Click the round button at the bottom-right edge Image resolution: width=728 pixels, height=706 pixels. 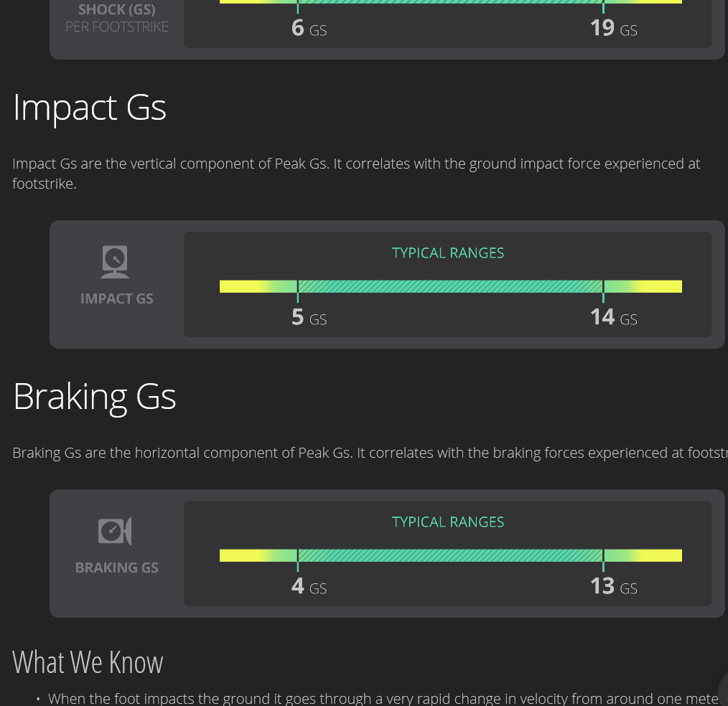click(x=723, y=687)
